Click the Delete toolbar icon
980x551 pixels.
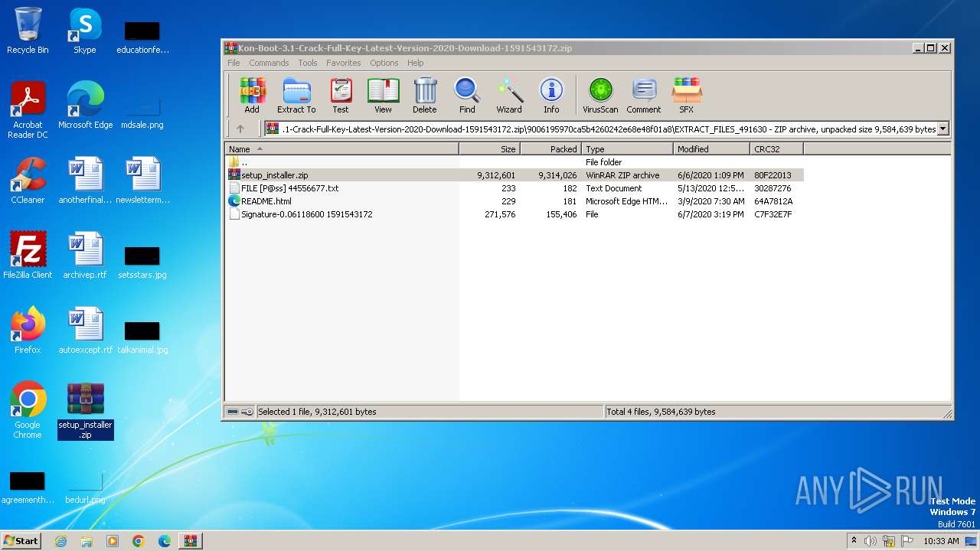[x=425, y=96]
